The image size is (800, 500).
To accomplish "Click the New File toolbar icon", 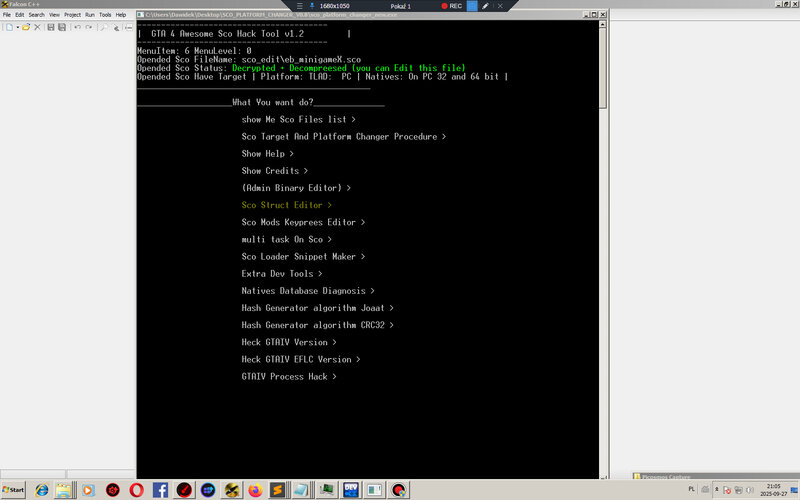I will (9, 27).
